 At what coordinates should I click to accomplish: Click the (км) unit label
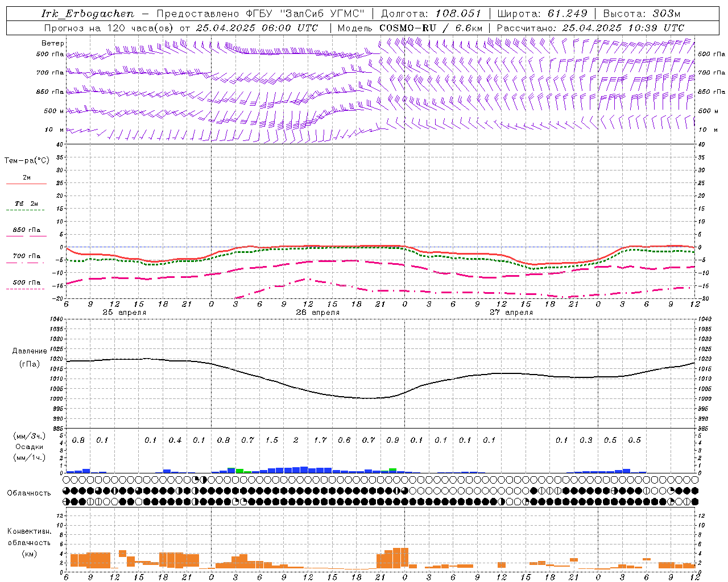pyautogui.click(x=29, y=554)
